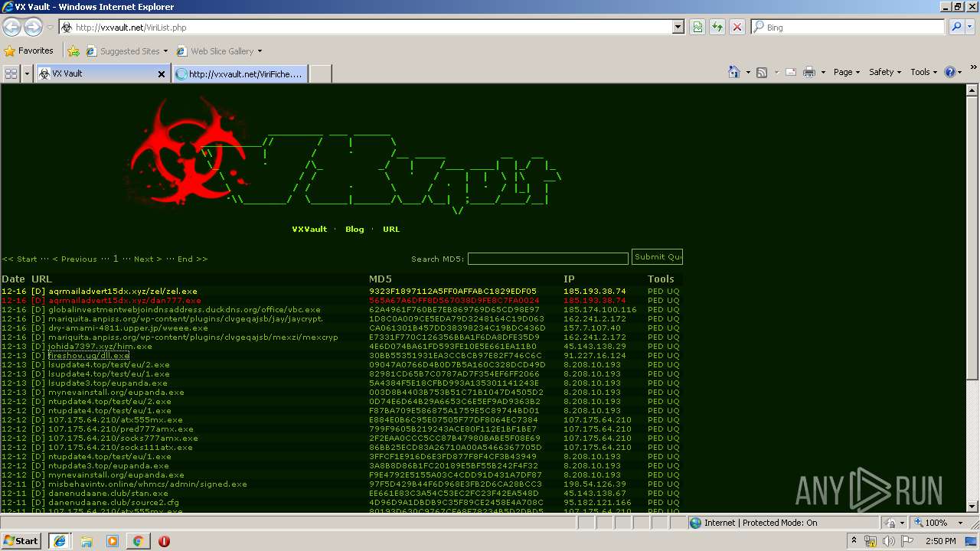Click the Start pagination link

19,259
